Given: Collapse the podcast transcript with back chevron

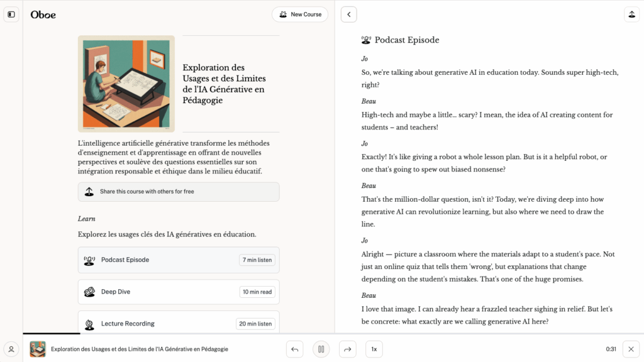Looking at the screenshot, I should pos(348,14).
